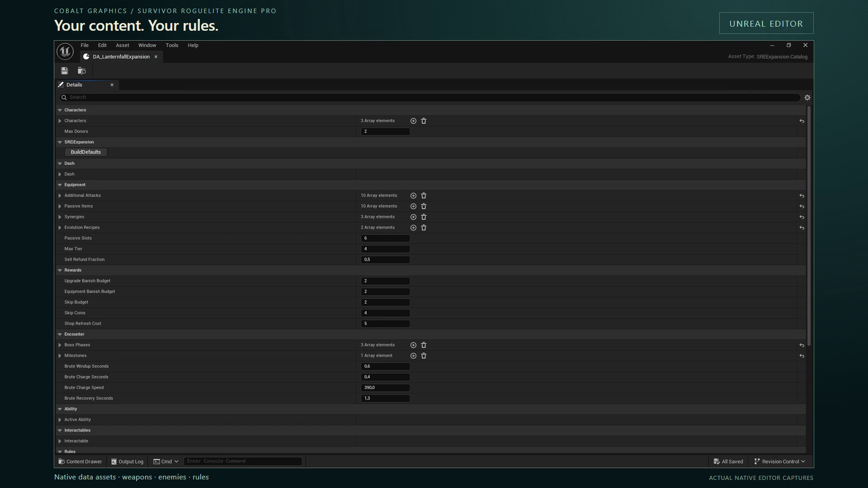Image resolution: width=868 pixels, height=488 pixels.
Task: Click the All Saved status button
Action: coord(728,461)
